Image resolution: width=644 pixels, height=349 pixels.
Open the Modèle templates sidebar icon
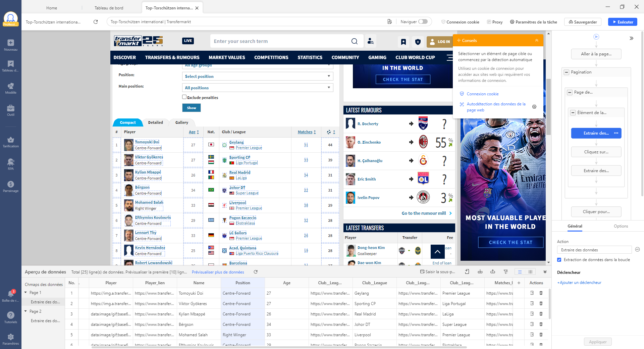(x=11, y=88)
